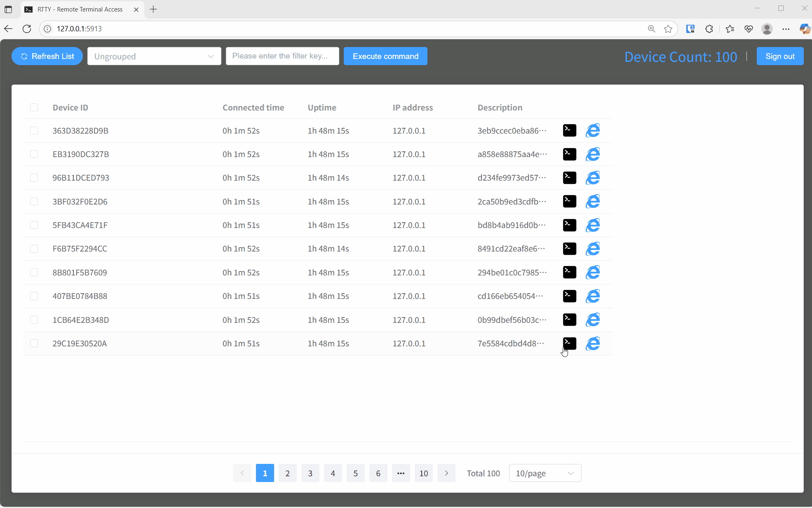Open web access for device 5FB43CA4E71F
This screenshot has height=508, width=812.
coord(593,225)
